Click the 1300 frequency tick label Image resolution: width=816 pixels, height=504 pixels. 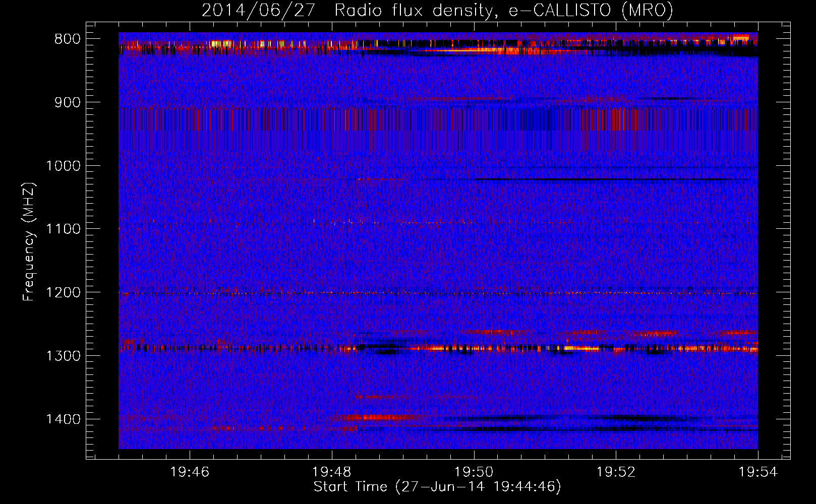pos(64,356)
